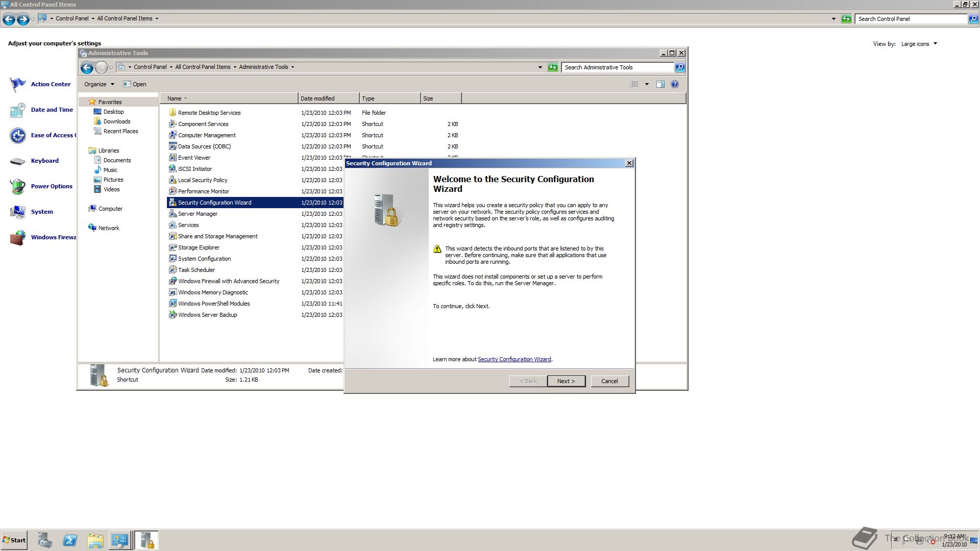Open Power Options icon
The height and width of the screenshot is (551, 980).
tap(18, 186)
